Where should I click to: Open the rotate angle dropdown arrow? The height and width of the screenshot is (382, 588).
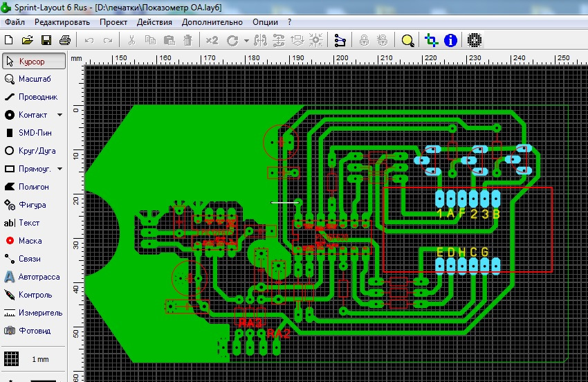[x=246, y=41]
